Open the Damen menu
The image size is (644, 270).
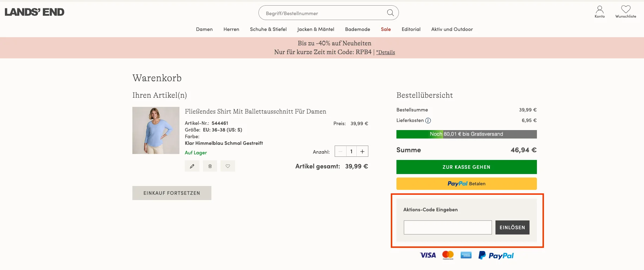click(x=204, y=29)
